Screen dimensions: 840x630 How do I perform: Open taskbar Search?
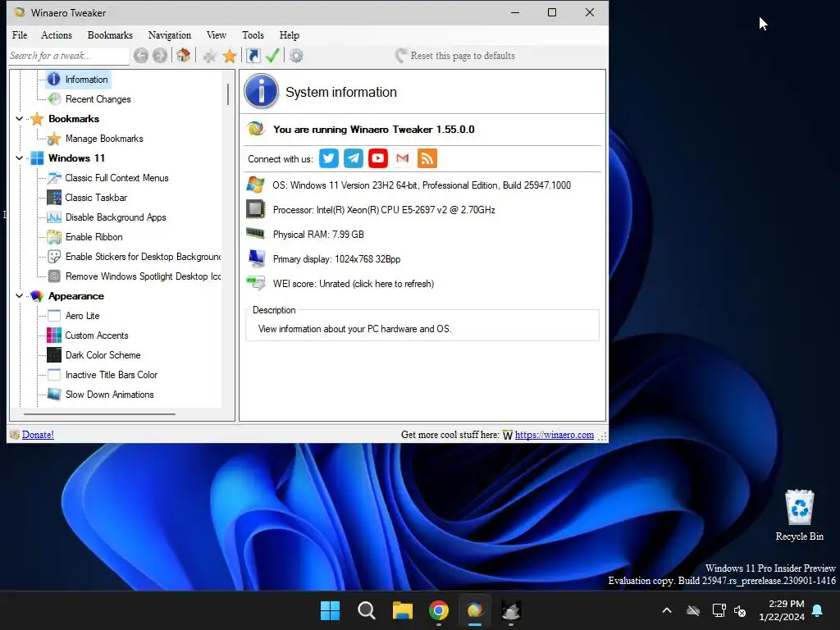[367, 610]
